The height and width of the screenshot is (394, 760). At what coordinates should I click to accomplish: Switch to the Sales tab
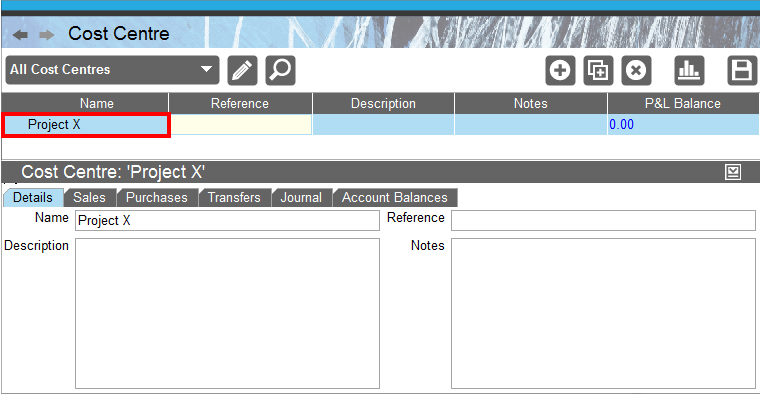[90, 198]
